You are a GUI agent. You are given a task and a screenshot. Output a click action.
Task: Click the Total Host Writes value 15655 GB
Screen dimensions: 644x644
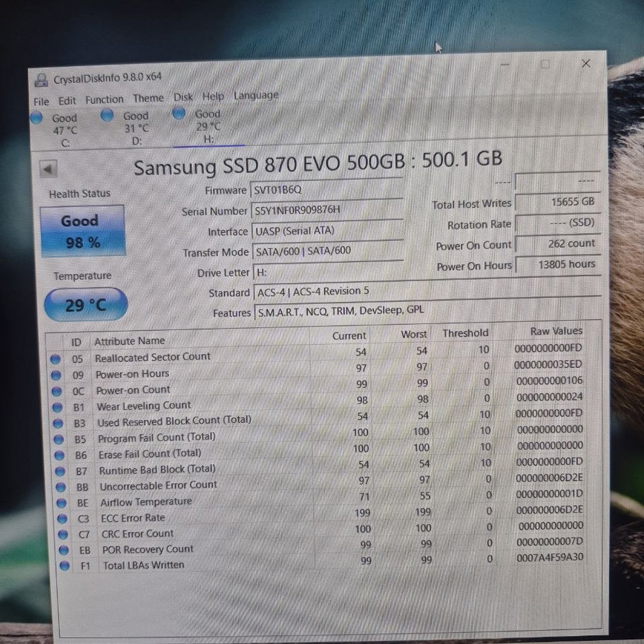(557, 202)
